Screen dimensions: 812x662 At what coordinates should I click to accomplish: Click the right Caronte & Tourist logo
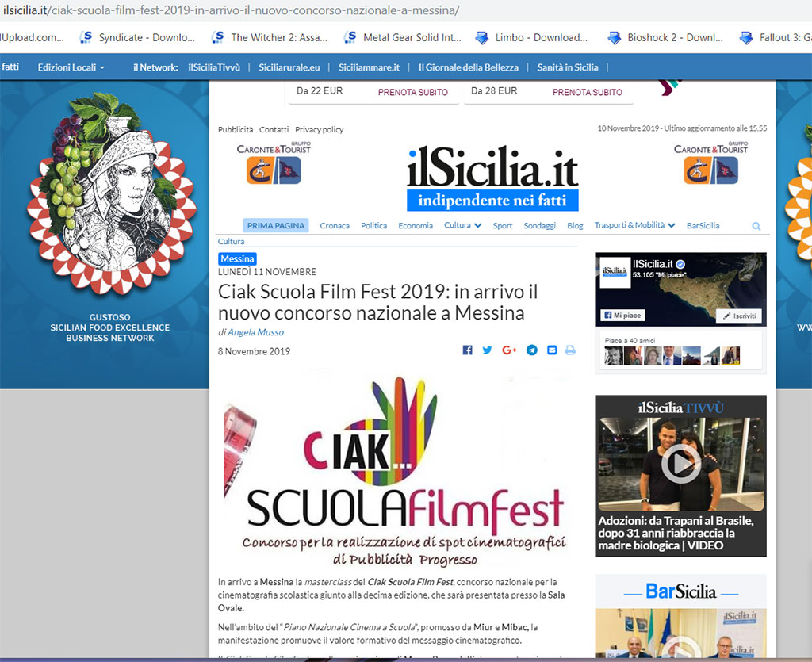pos(710,163)
